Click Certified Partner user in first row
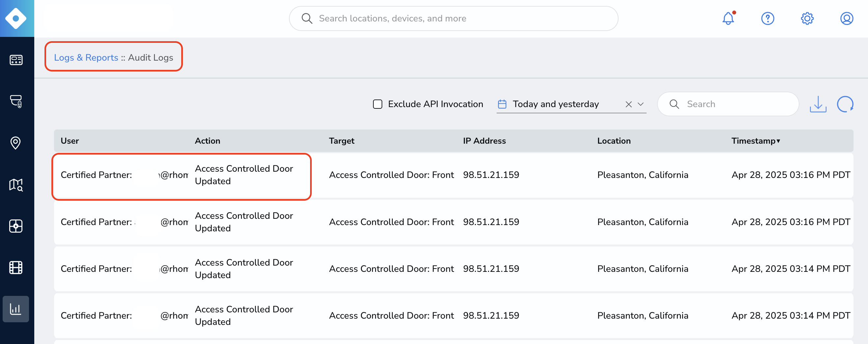This screenshot has width=868, height=344. click(124, 175)
